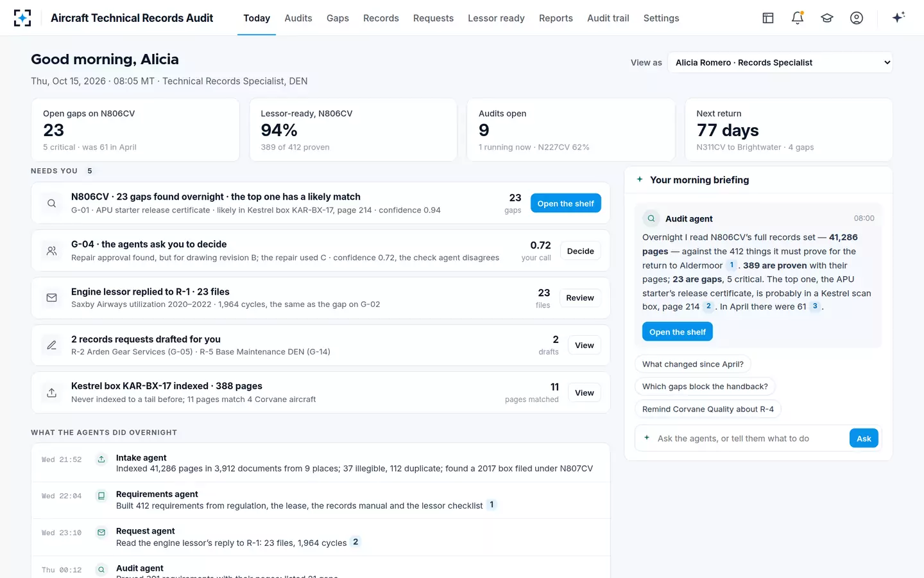924x578 pixels.
Task: Open the Next return 77 days card
Action: pos(789,130)
